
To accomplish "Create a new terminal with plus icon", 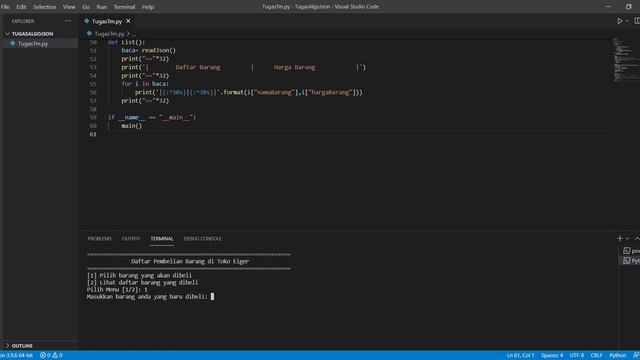I will coord(620,238).
